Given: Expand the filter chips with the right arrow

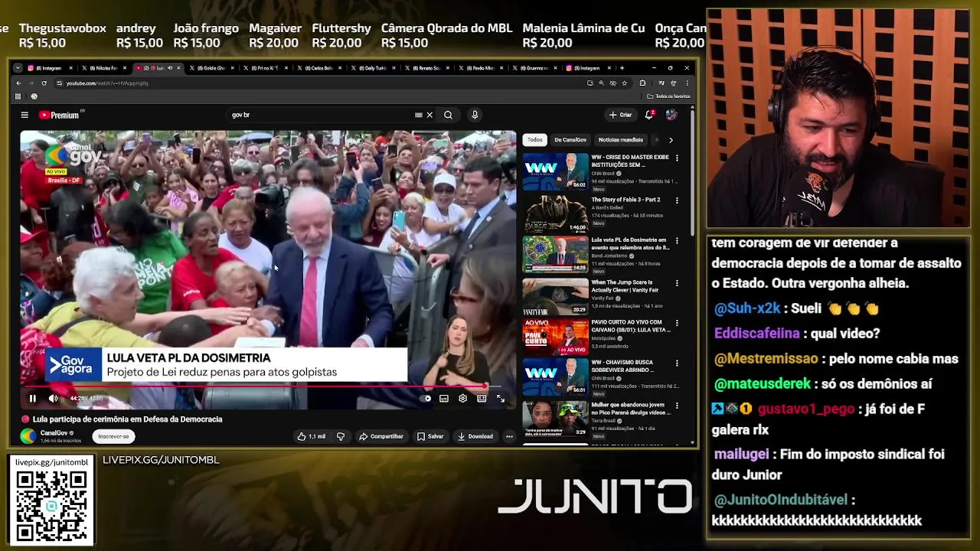Looking at the screenshot, I should tap(671, 140).
